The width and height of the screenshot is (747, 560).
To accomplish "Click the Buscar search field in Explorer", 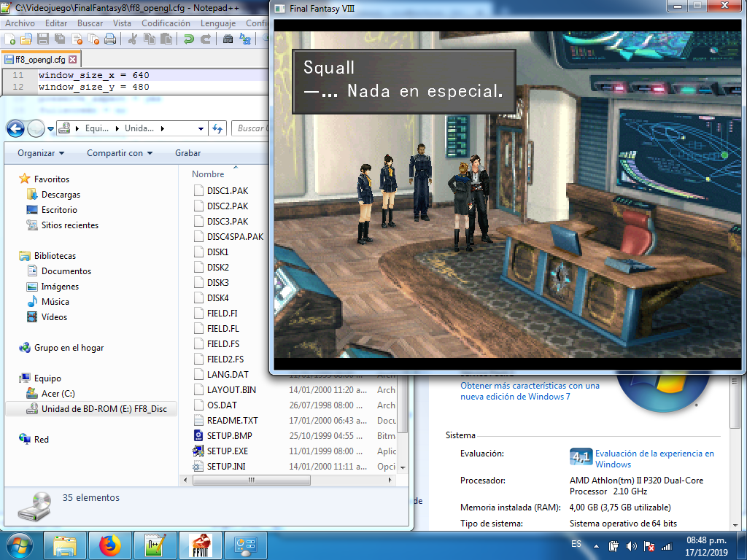I will tap(251, 128).
